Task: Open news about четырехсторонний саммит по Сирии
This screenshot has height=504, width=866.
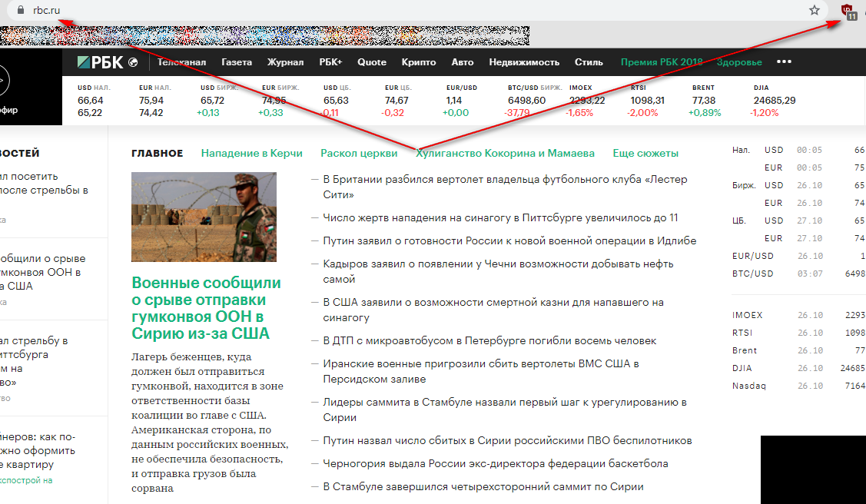Action: (483, 487)
